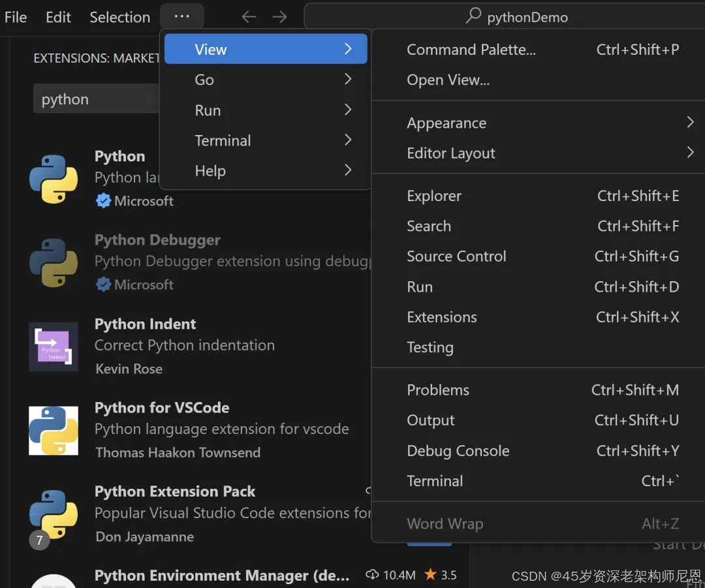Select the Python extension icon by Microsoft
Image resolution: width=705 pixels, height=588 pixels.
point(54,179)
